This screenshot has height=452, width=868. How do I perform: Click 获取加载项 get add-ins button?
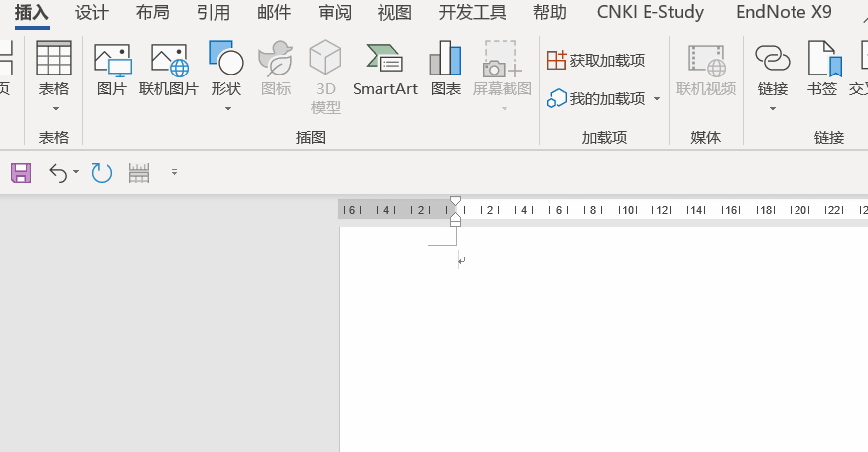click(596, 60)
